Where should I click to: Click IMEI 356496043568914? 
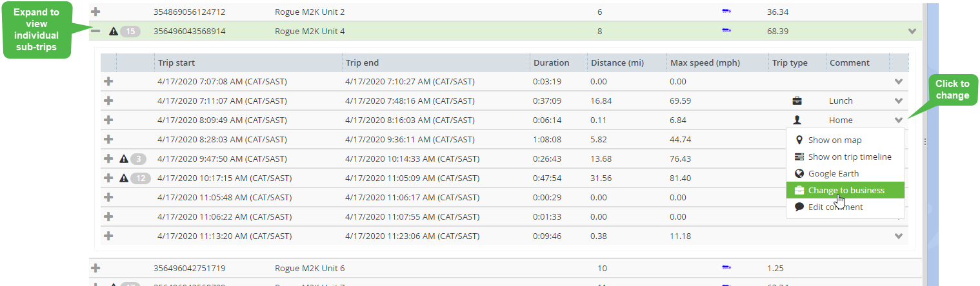[x=190, y=31]
